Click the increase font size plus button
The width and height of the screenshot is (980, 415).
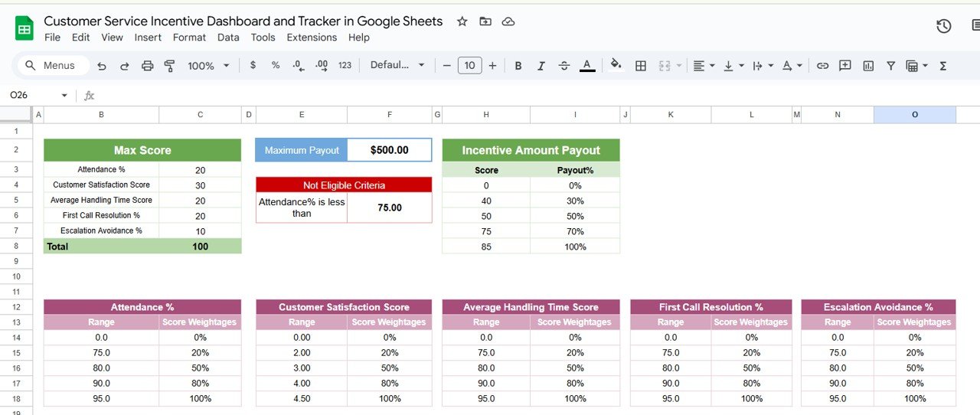492,66
